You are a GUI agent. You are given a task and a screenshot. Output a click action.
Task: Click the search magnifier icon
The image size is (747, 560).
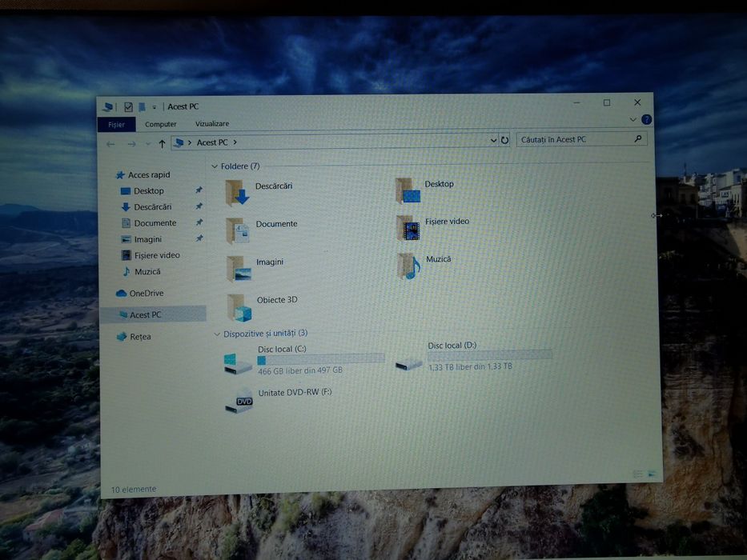tap(638, 138)
